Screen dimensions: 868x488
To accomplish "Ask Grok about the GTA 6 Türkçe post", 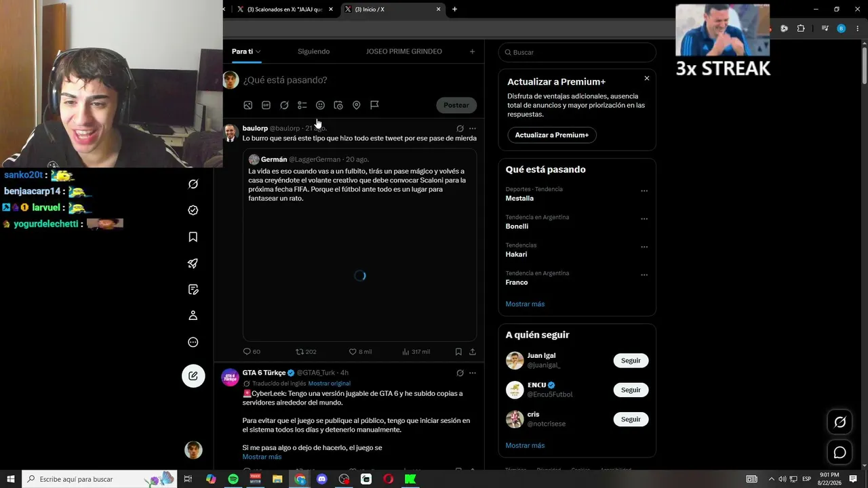I will click(x=460, y=373).
